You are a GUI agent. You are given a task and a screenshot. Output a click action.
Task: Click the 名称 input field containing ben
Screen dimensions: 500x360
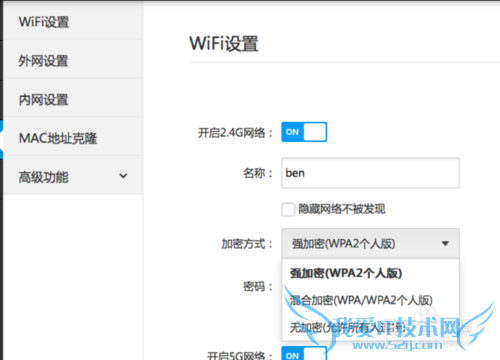click(x=370, y=173)
